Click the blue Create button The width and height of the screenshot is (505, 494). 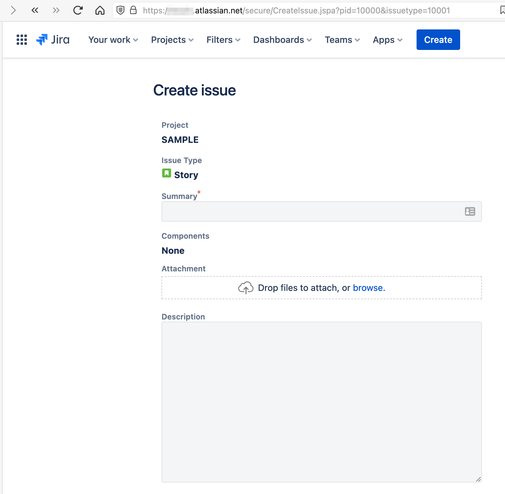438,40
